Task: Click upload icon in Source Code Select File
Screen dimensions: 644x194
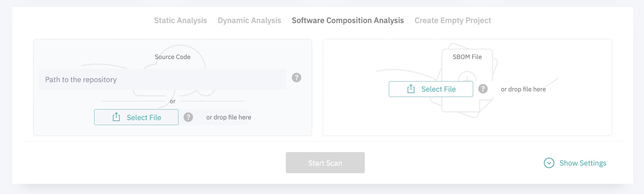Action: 116,117
